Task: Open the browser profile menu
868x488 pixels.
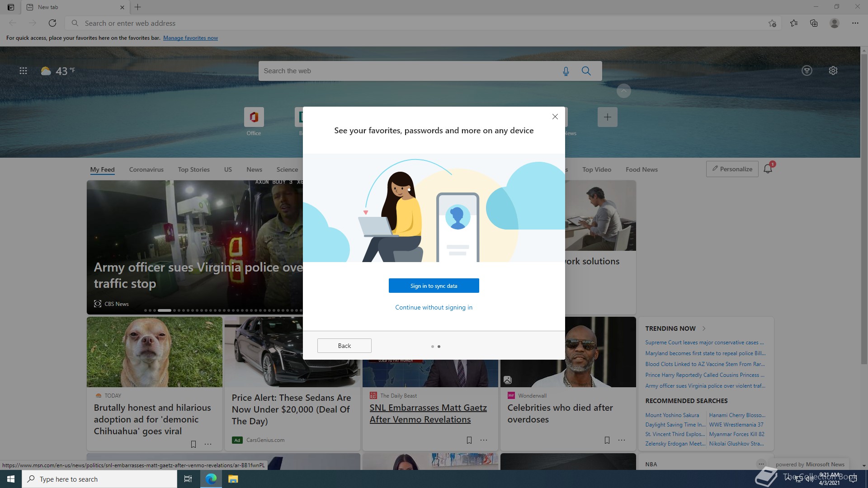Action: (x=835, y=23)
